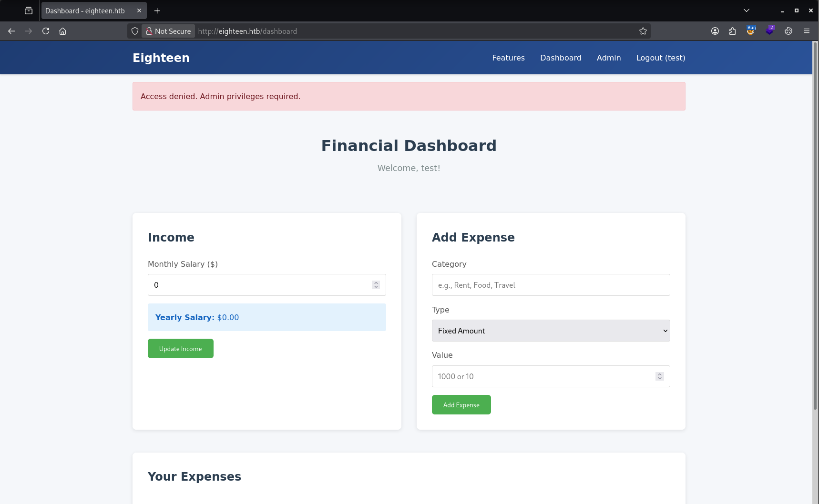Click the page vertical scrollbar
This screenshot has width=819, height=504.
click(x=816, y=226)
